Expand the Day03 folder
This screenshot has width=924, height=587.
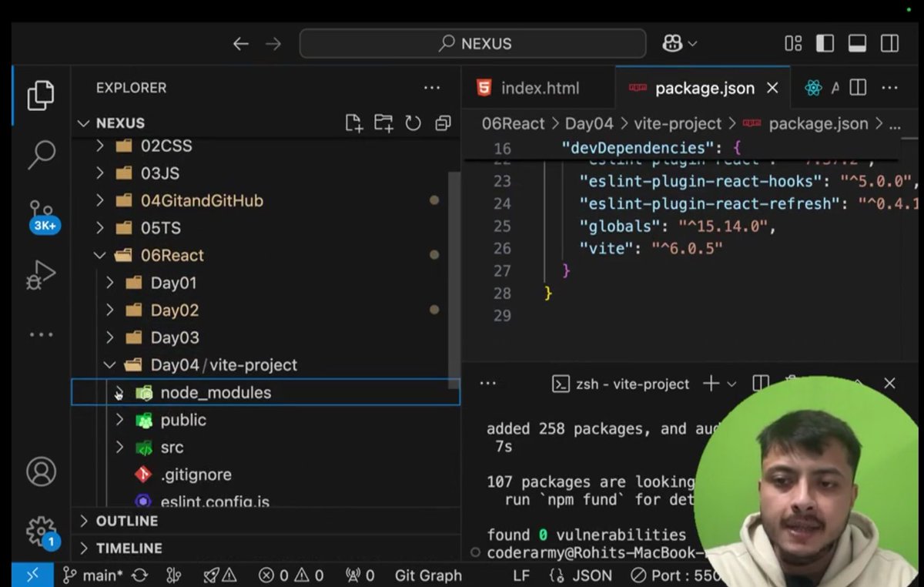pos(110,337)
